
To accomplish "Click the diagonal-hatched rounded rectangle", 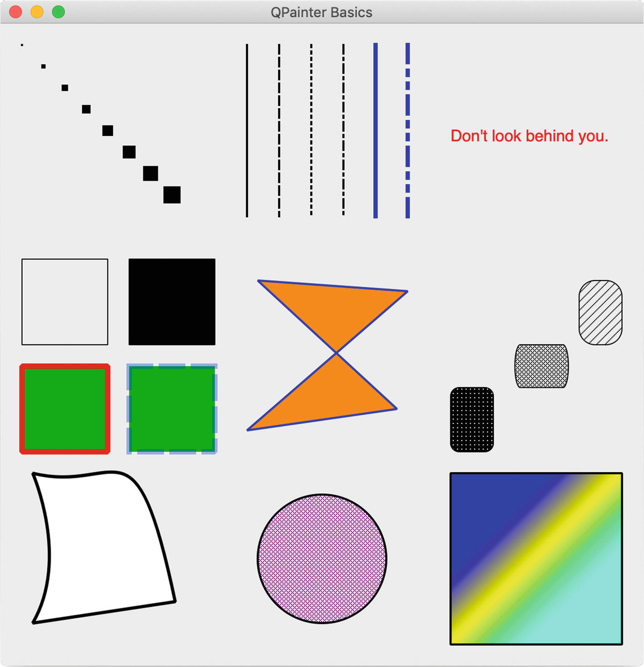I will [600, 312].
